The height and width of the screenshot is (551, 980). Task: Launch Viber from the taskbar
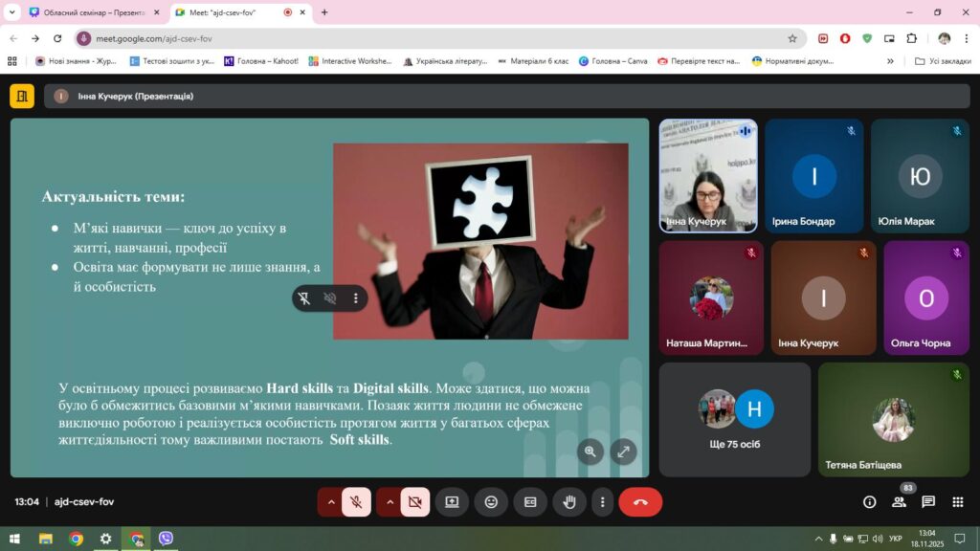pos(166,538)
